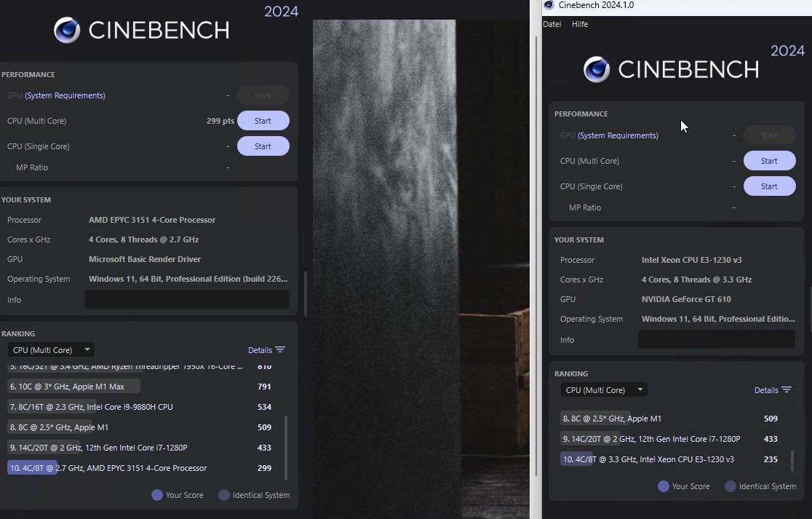Select the Apple M1 Max ranking row
Image resolution: width=812 pixels, height=519 pixels.
tap(140, 387)
